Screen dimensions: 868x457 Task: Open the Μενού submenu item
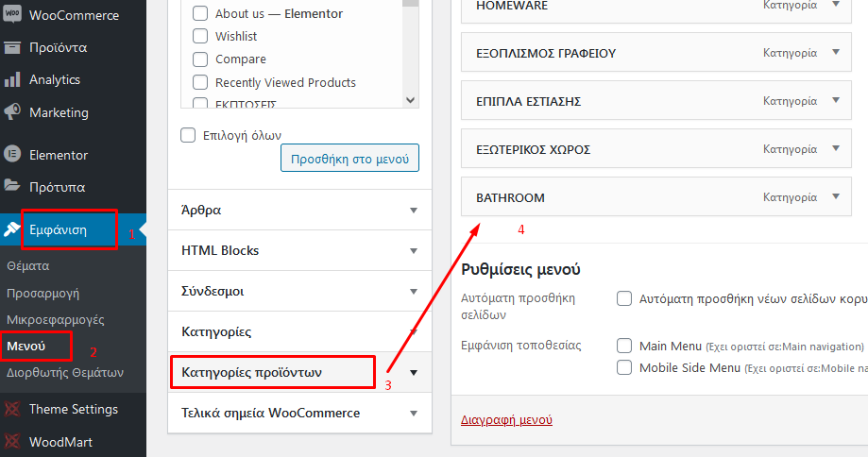click(26, 347)
